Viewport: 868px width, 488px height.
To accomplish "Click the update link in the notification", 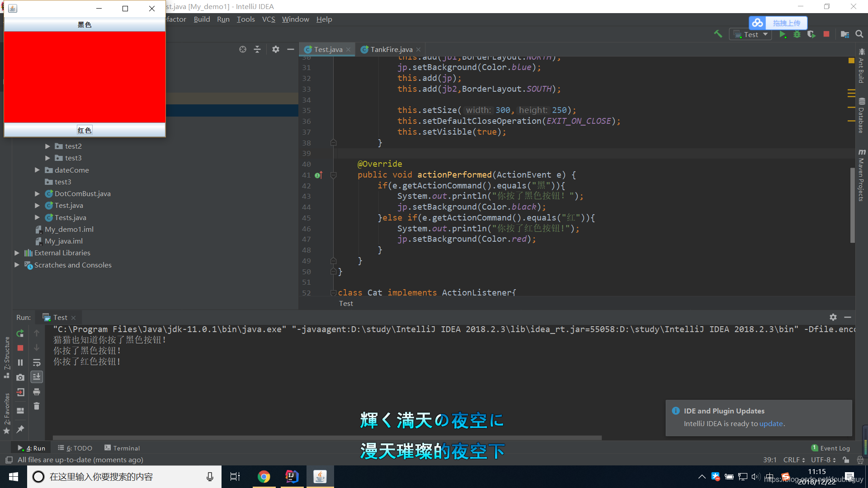I will click(x=771, y=424).
